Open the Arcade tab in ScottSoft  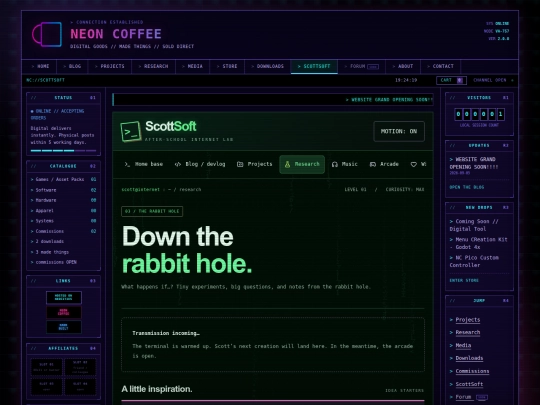point(384,164)
